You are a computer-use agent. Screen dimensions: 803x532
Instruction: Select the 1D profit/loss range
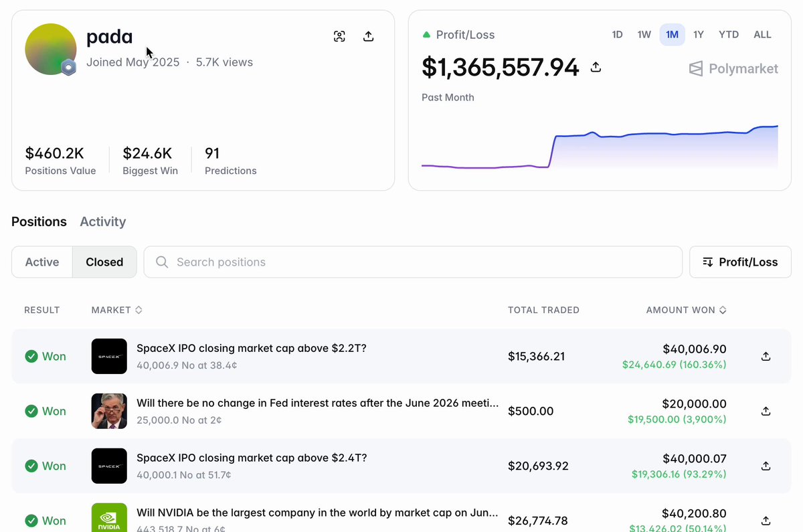[x=617, y=35]
